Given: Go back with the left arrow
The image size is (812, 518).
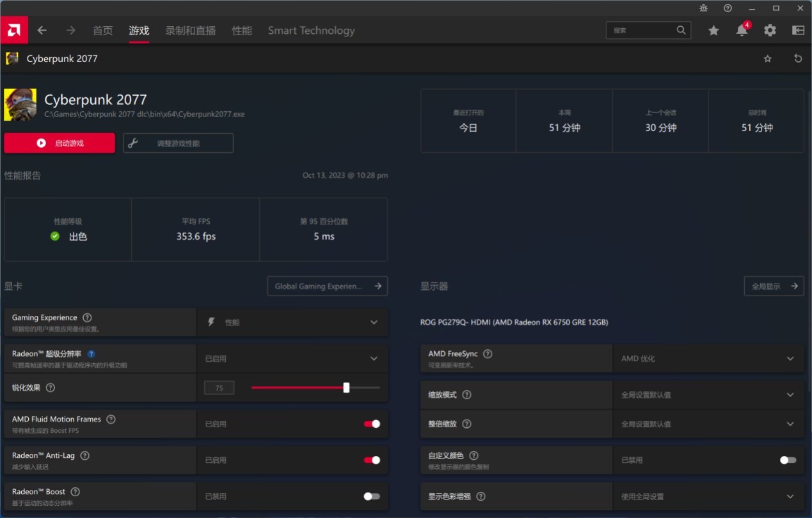Looking at the screenshot, I should click(x=42, y=30).
